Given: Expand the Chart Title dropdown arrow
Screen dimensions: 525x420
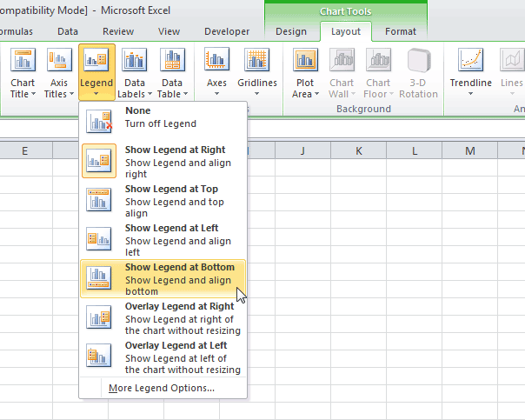Looking at the screenshot, I should 33,94.
